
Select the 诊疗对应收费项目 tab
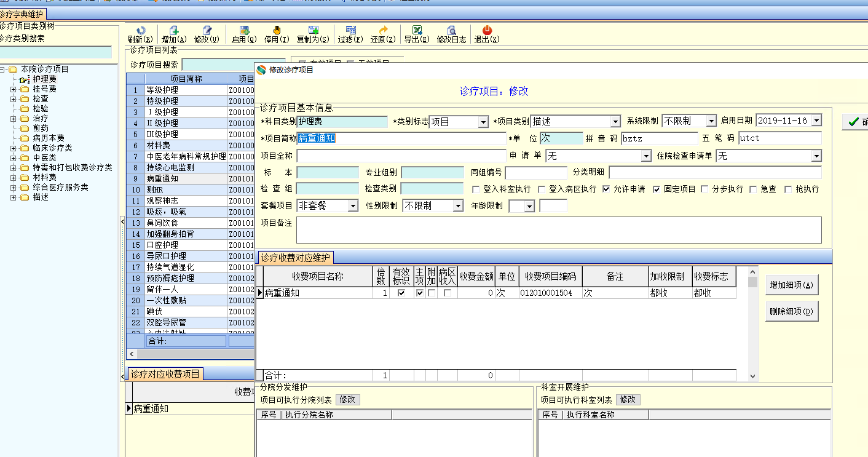[x=165, y=374]
